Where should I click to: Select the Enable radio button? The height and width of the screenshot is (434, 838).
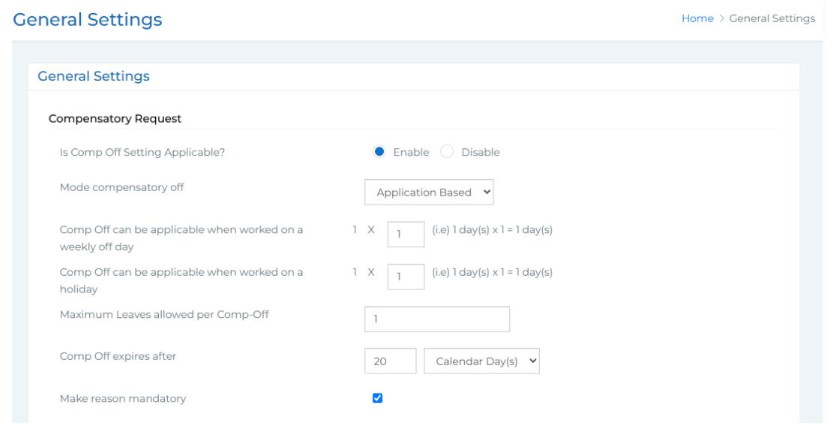(380, 152)
